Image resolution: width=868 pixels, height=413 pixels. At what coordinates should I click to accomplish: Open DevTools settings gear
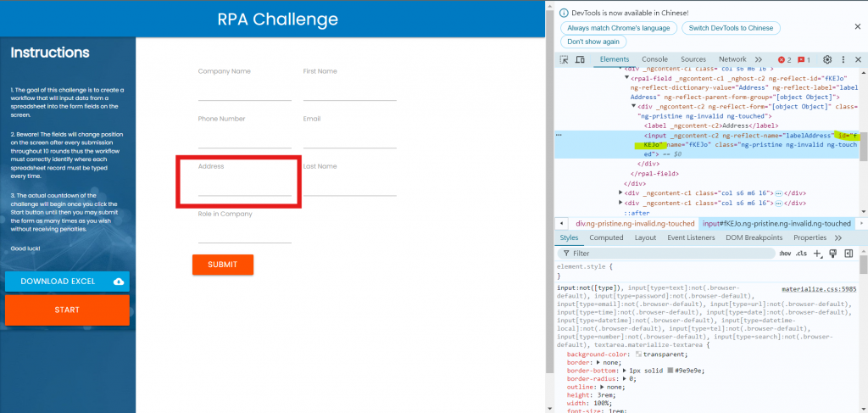click(x=827, y=60)
